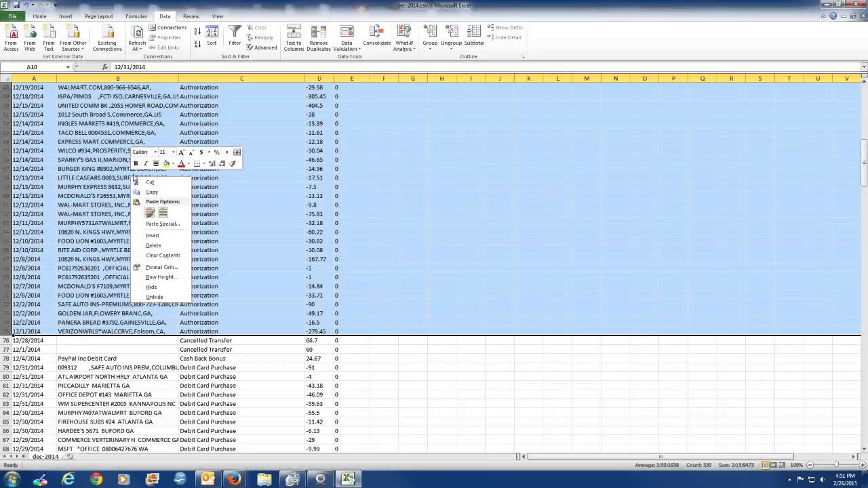Viewport: 868px width, 488px height.
Task: Choose Format Cells from context menu
Action: coord(162,267)
